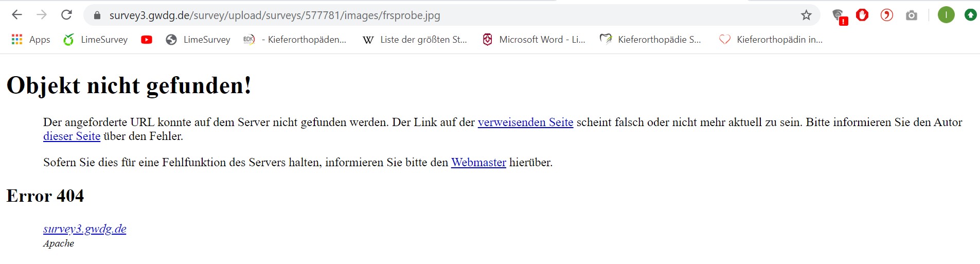The width and height of the screenshot is (980, 264).
Task: Open the YouTube bookmark
Action: pos(147,40)
